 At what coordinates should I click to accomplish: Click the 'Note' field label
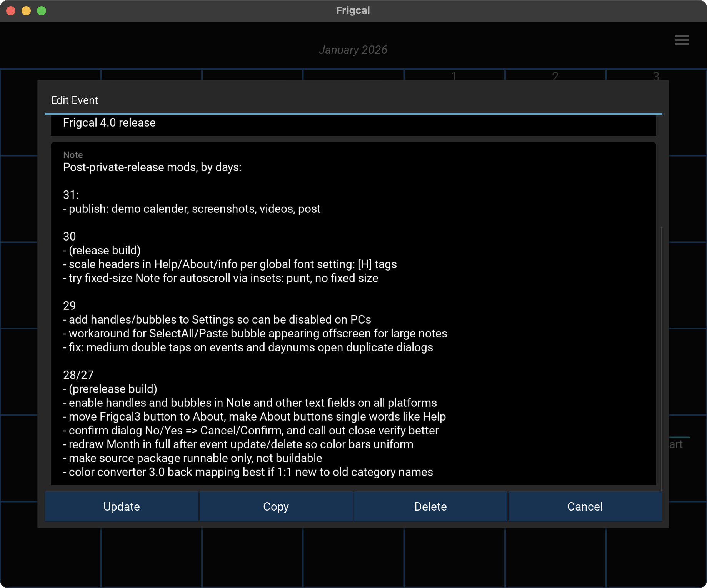point(73,155)
